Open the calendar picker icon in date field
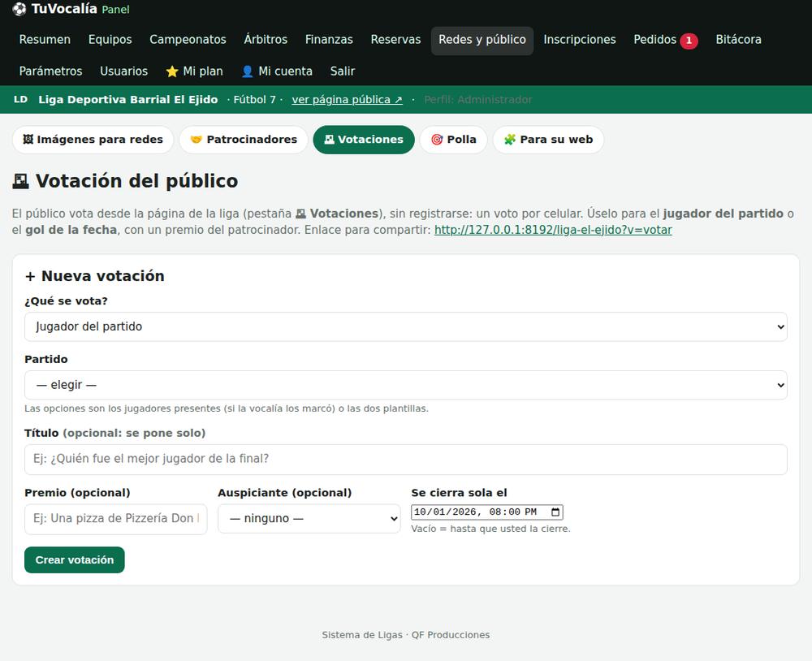The image size is (812, 661). 555,512
